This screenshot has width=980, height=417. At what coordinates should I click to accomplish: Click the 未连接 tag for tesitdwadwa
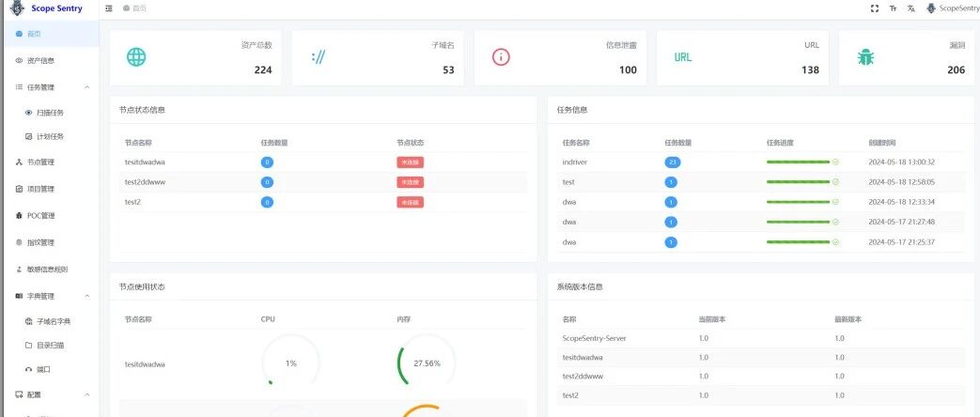click(410, 162)
